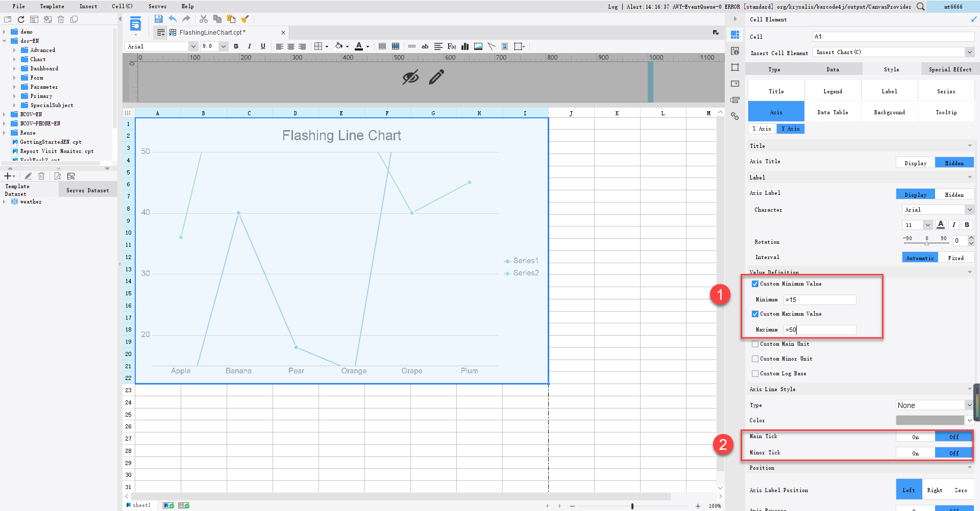Click the border settings icon in the toolbar
Viewport: 980px width, 511px height.
point(319,46)
